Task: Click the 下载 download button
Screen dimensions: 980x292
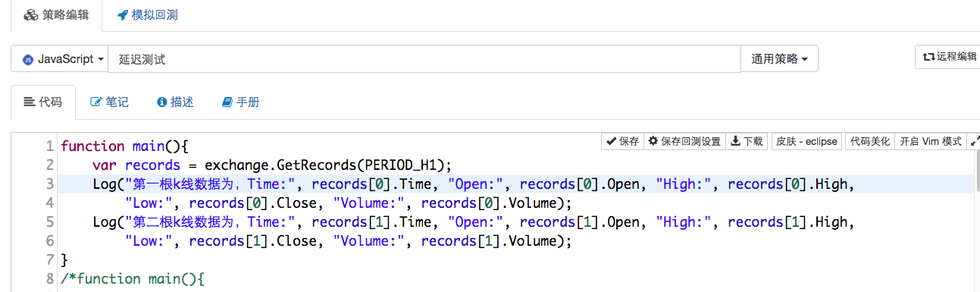Action: 747,141
